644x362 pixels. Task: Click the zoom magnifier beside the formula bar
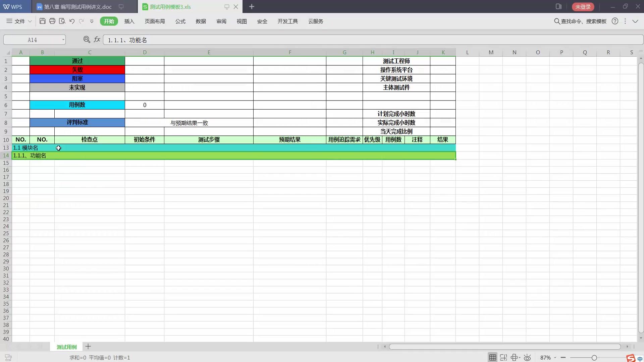[x=87, y=40]
